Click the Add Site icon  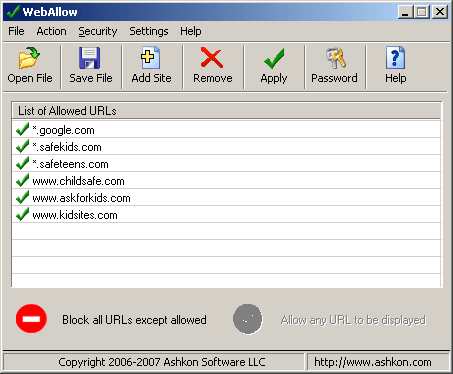pyautogui.click(x=150, y=58)
